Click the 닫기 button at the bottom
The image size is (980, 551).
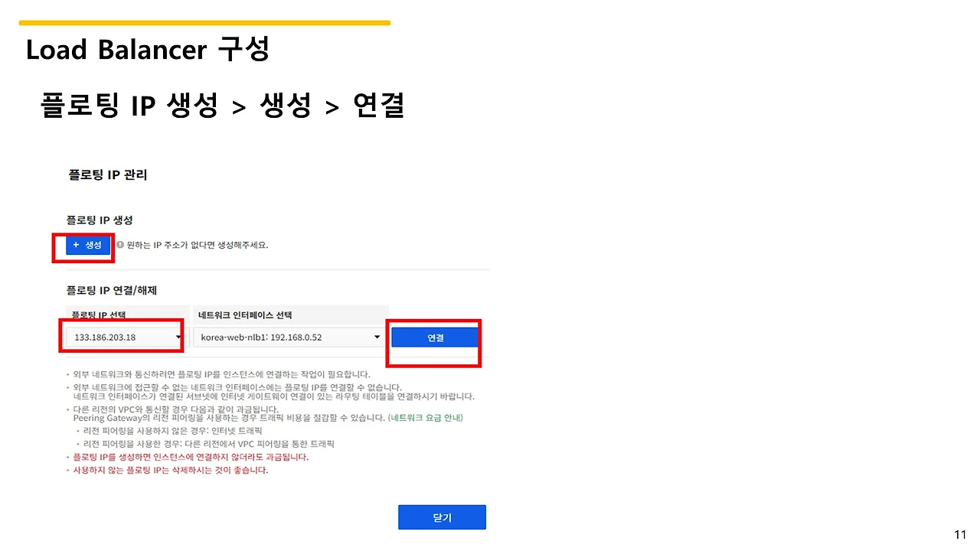(x=442, y=517)
